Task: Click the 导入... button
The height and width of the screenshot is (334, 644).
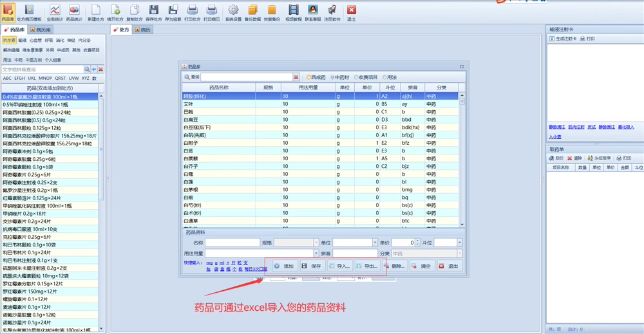Action: (339, 266)
